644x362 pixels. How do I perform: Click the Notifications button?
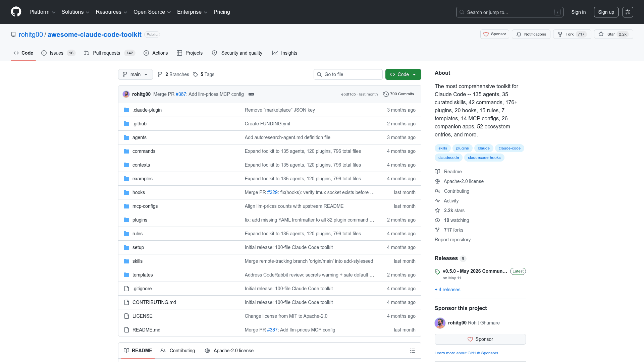[531, 34]
